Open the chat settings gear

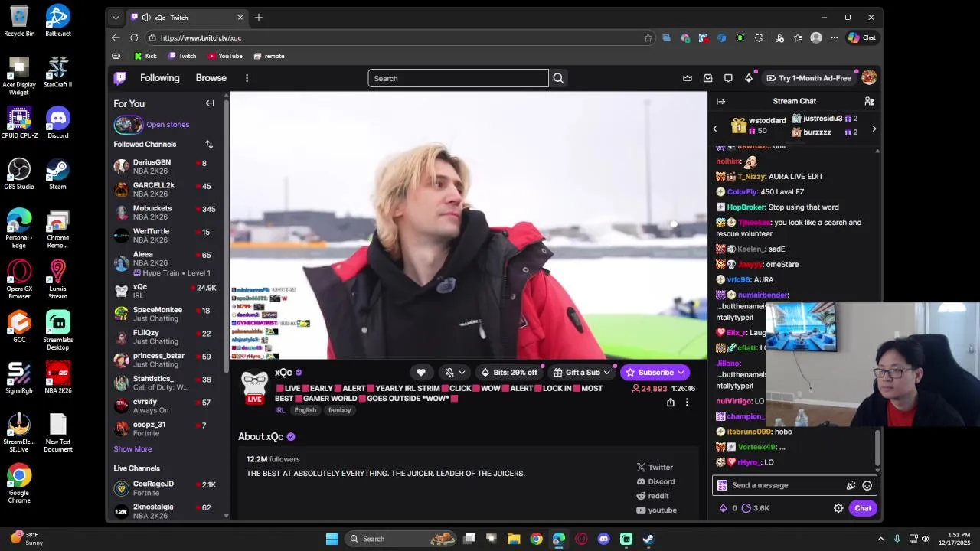tap(838, 508)
